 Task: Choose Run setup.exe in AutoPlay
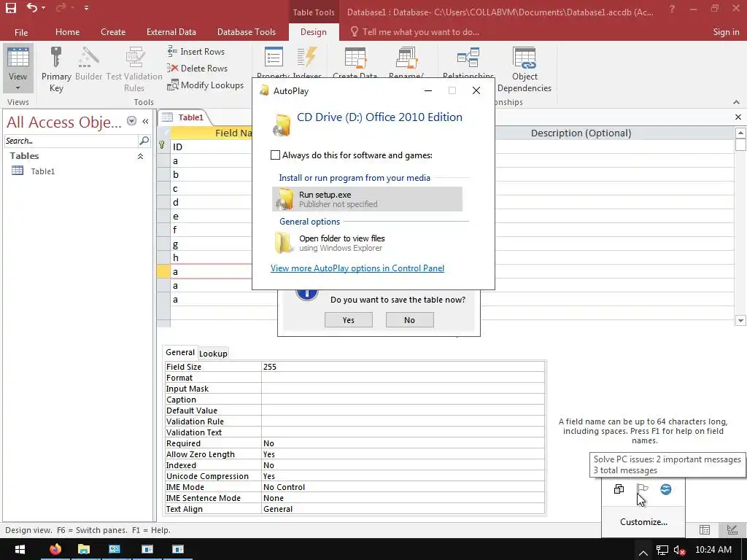point(367,199)
